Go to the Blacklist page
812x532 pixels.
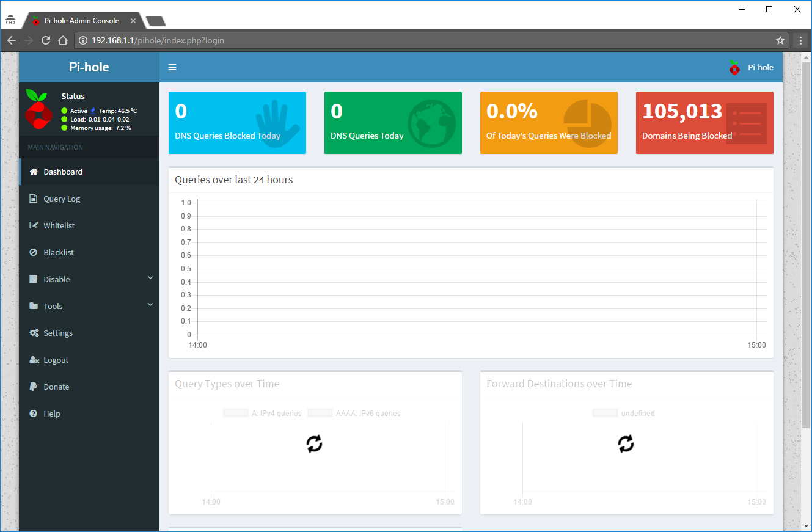89,252
